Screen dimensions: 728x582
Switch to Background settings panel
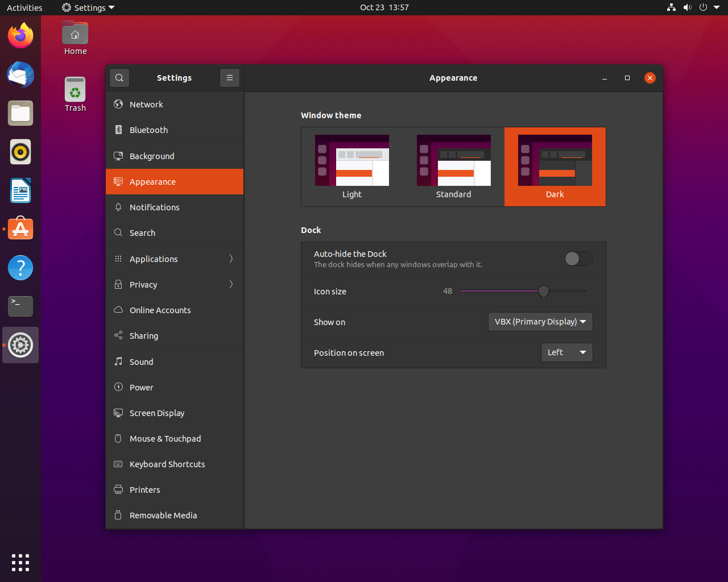click(175, 156)
